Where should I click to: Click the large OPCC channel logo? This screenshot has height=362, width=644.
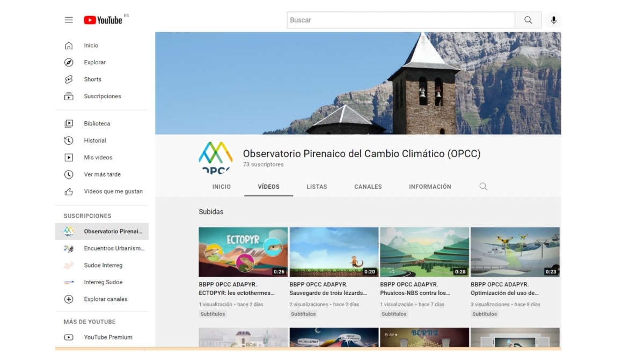click(x=216, y=158)
